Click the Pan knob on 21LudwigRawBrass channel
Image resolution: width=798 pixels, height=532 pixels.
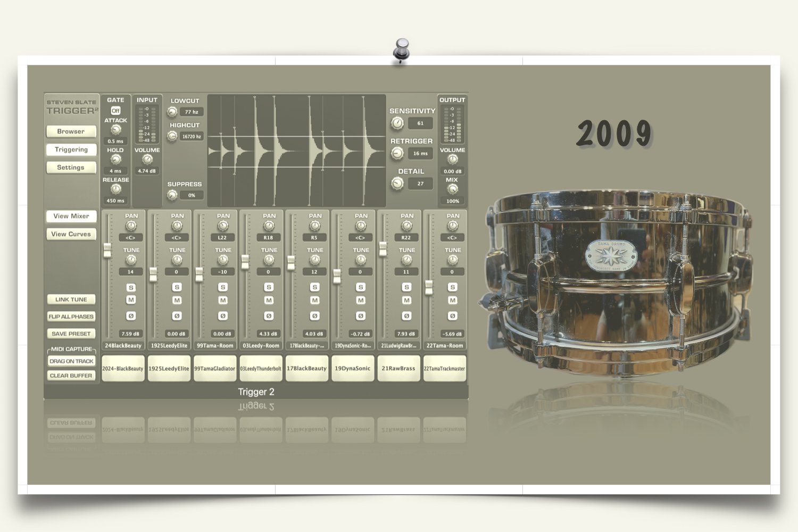tap(407, 226)
